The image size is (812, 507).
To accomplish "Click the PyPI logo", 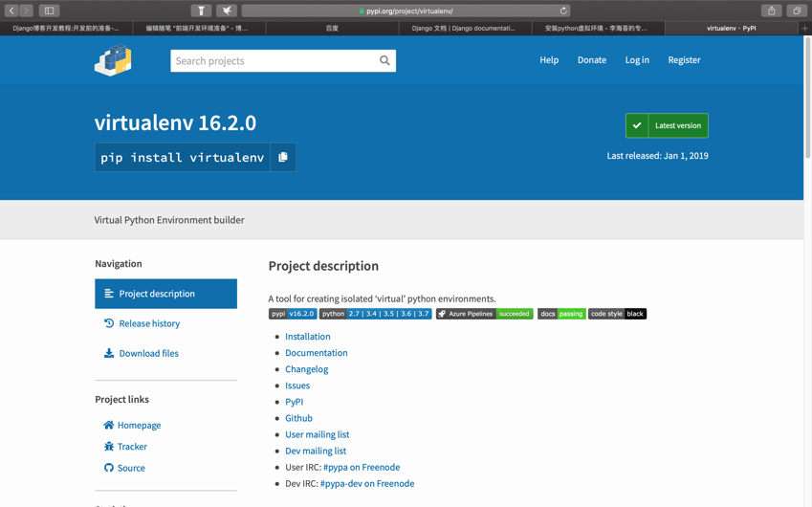I will (113, 60).
